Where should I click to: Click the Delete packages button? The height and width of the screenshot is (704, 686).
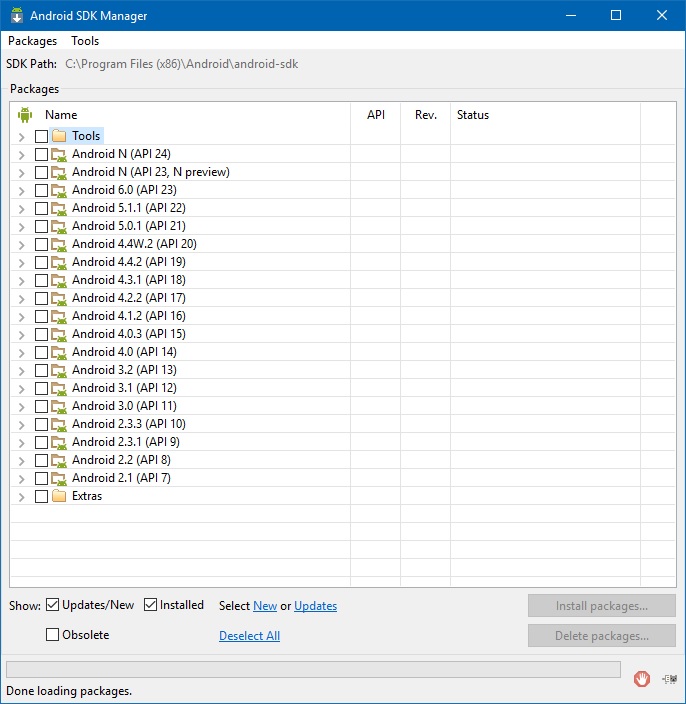(602, 635)
